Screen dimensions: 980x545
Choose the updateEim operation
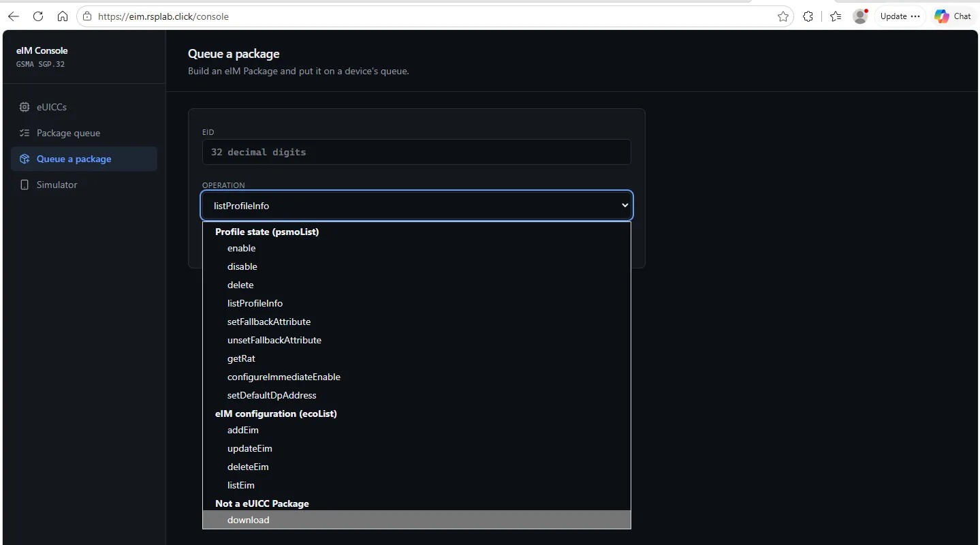(x=417, y=448)
